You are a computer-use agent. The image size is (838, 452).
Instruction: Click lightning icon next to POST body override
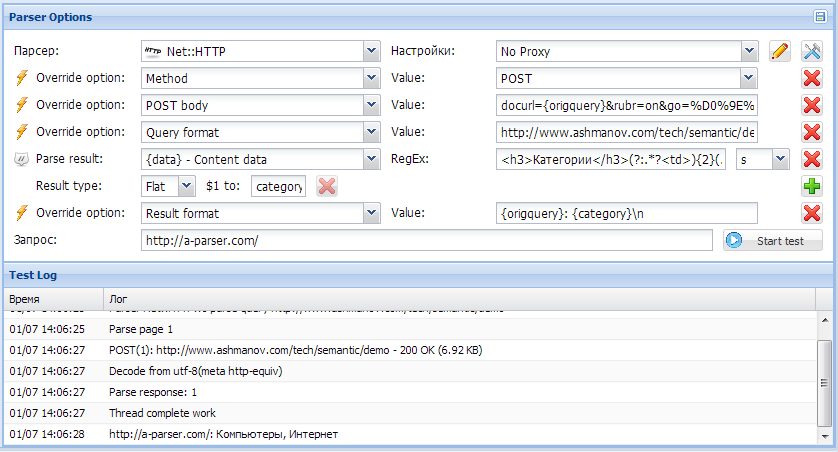click(x=21, y=105)
